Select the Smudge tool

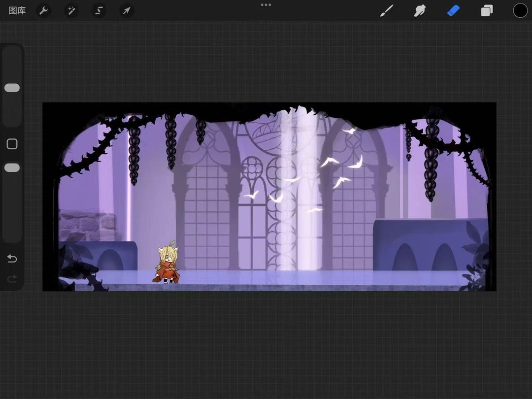coord(420,10)
